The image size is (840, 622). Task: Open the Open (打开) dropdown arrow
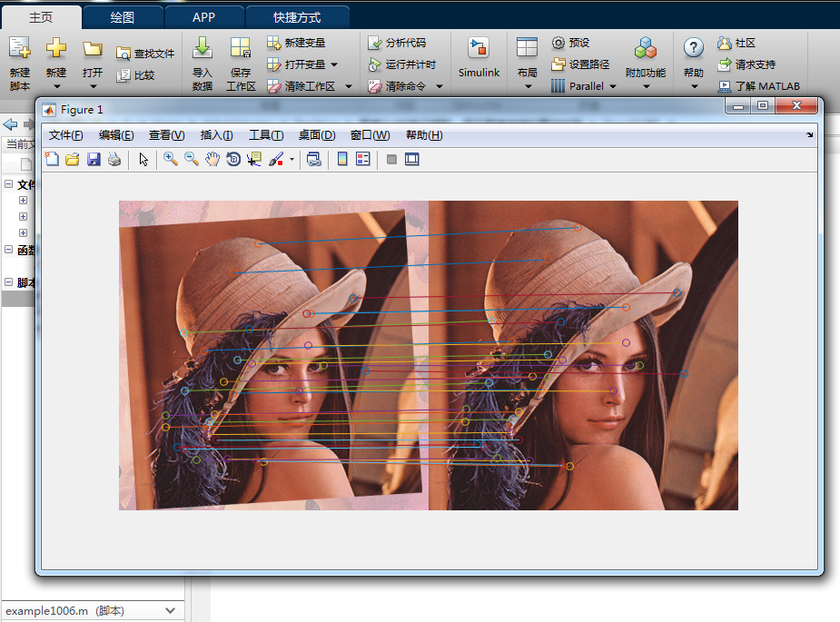click(x=93, y=86)
